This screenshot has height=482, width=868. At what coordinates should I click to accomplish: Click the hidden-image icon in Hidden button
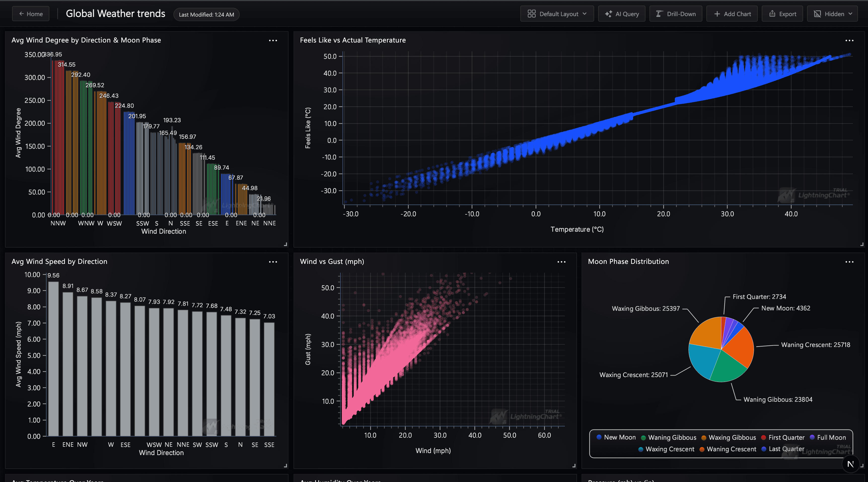817,14
